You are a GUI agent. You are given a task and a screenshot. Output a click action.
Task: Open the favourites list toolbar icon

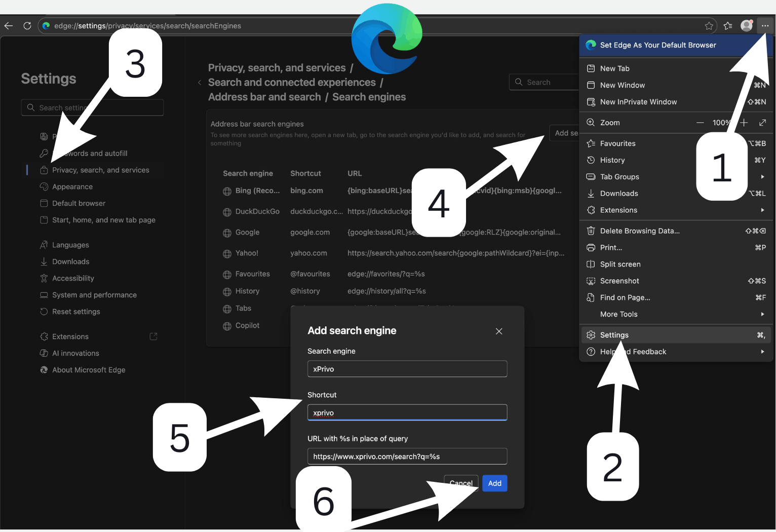click(728, 26)
